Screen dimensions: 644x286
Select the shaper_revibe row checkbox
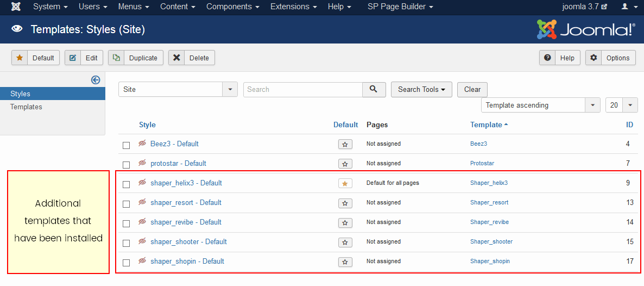(x=127, y=223)
